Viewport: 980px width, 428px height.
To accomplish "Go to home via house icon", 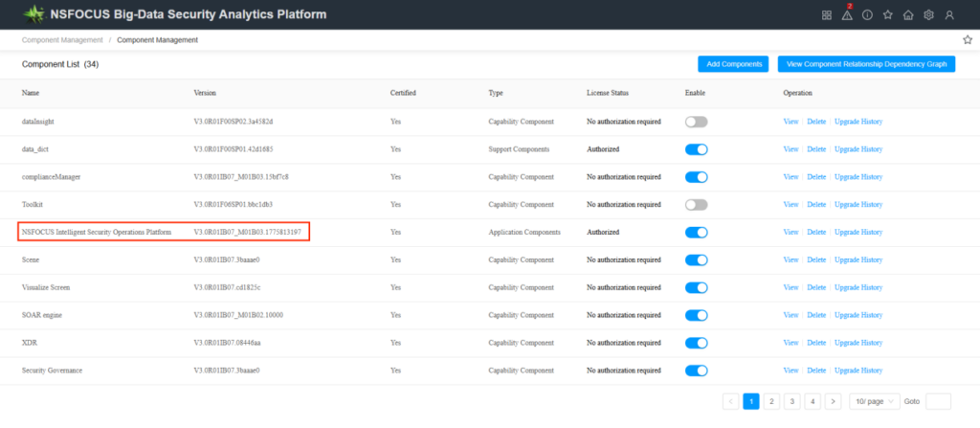I will tap(908, 14).
